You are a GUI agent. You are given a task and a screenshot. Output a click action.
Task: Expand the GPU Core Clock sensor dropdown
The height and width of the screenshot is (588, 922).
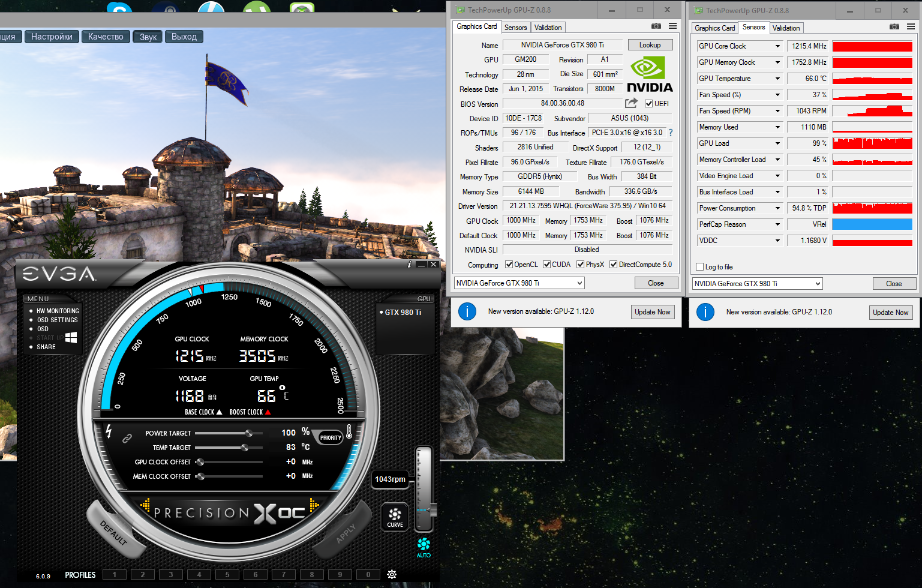click(777, 46)
